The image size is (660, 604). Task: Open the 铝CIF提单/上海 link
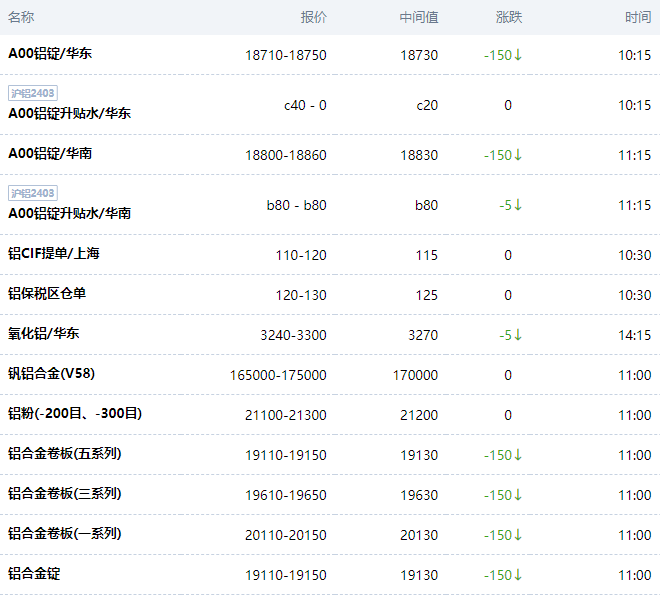click(54, 253)
